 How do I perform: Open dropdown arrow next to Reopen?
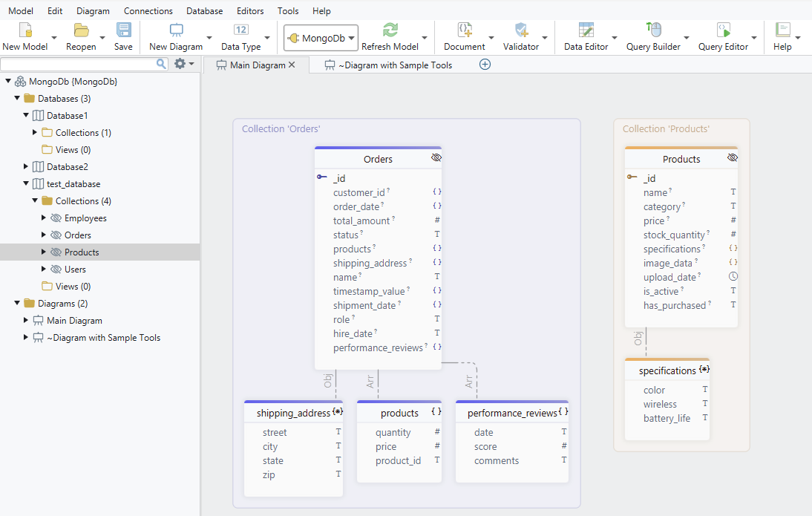[102, 38]
